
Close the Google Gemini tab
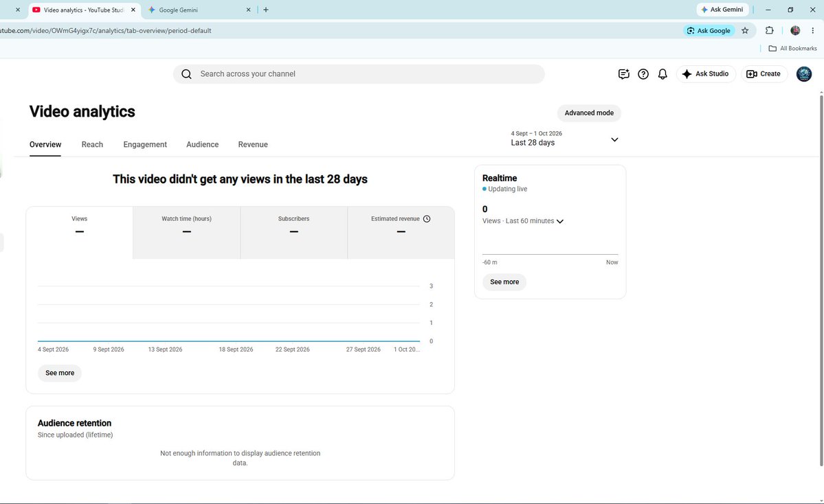249,10
